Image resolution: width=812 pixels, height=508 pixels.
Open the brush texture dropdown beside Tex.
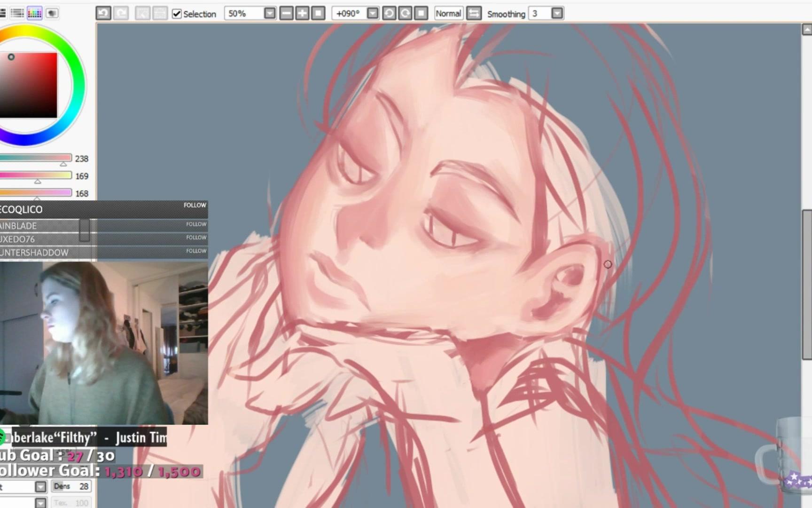[41, 503]
